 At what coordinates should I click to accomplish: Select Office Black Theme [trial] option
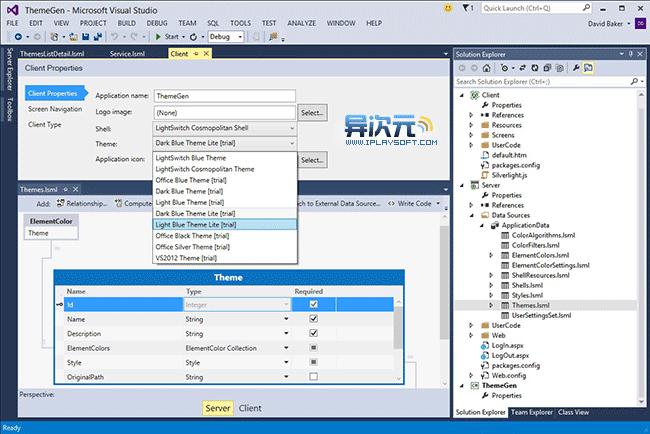[225, 236]
